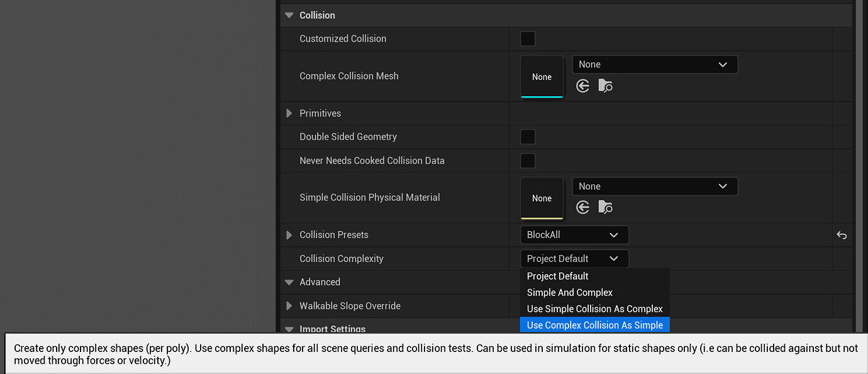Check Never Needs Cooked Collision Data

coord(528,161)
